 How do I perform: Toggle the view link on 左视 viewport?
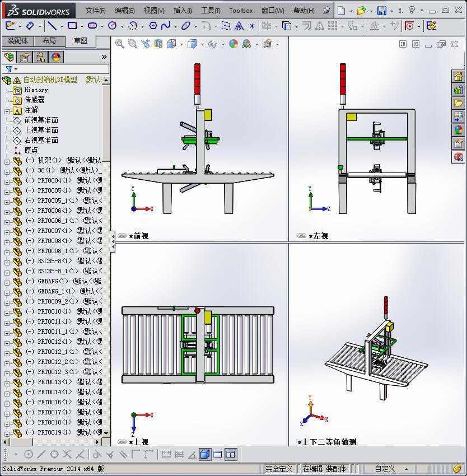tap(302, 236)
